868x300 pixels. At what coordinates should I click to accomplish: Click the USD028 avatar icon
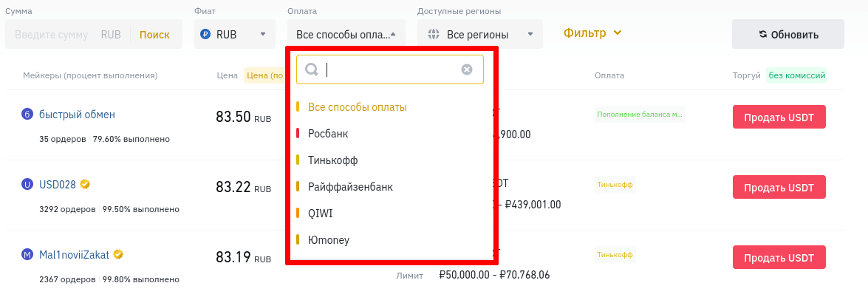[x=27, y=185]
